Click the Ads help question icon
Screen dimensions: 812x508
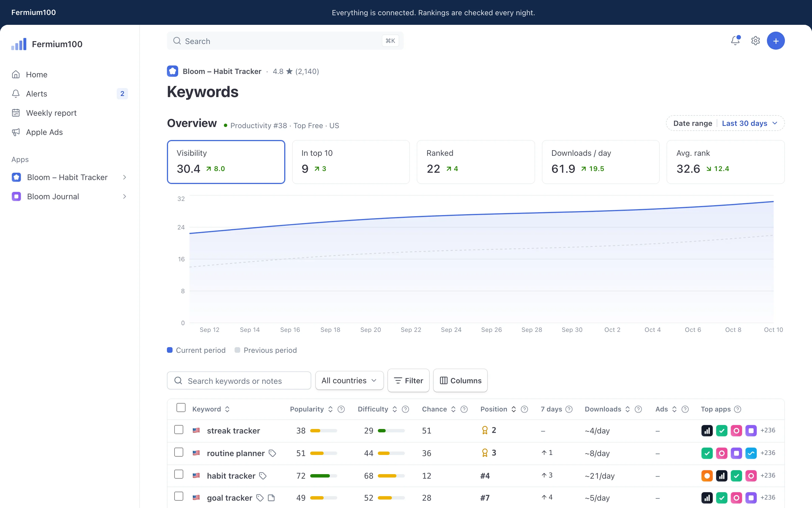click(685, 409)
